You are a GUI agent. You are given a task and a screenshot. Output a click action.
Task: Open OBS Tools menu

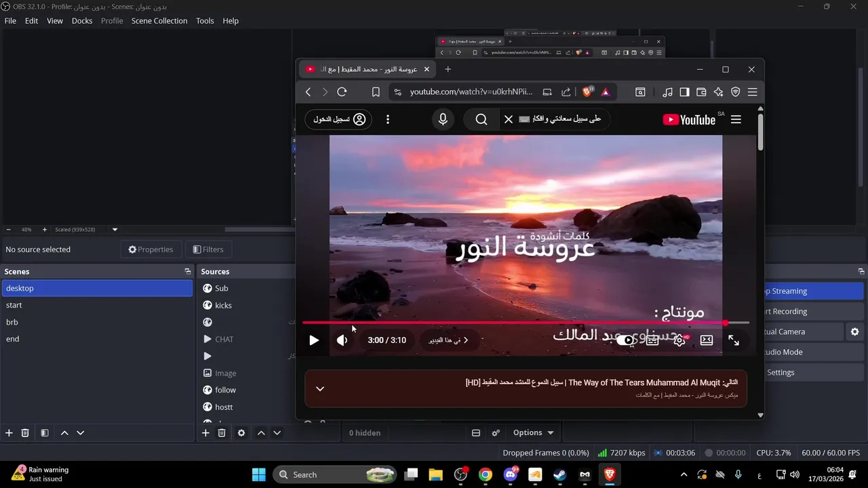(x=205, y=21)
